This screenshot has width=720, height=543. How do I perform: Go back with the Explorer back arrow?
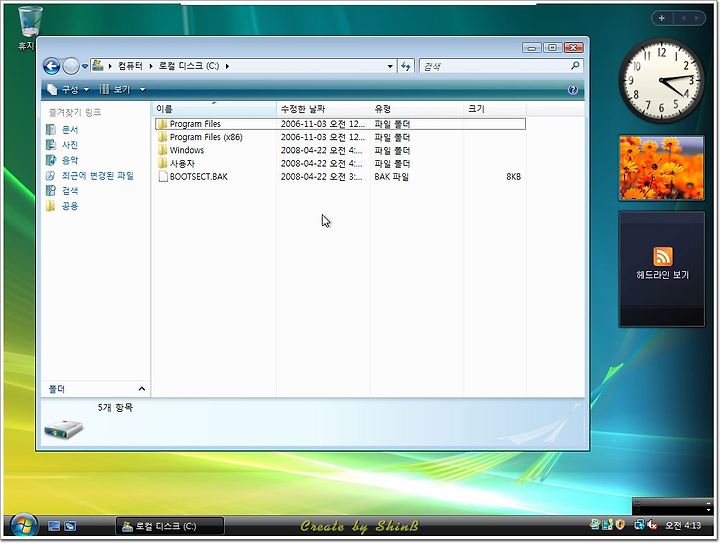[51, 66]
